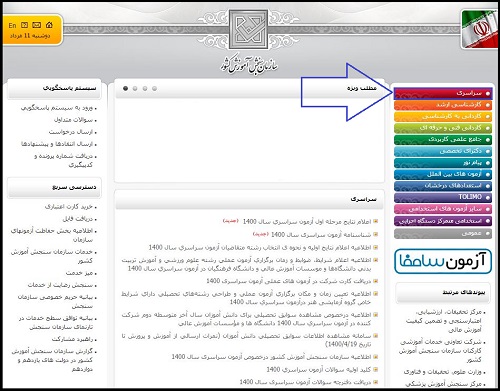Open شناسنامه آزمون سراسری سال 1400 link
Image resolution: width=500 pixels, height=391 pixels.
point(321,234)
